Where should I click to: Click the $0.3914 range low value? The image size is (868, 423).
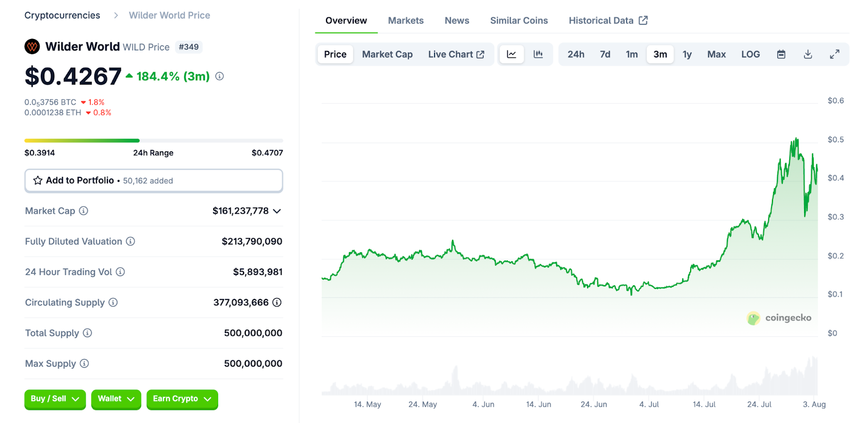tap(40, 153)
